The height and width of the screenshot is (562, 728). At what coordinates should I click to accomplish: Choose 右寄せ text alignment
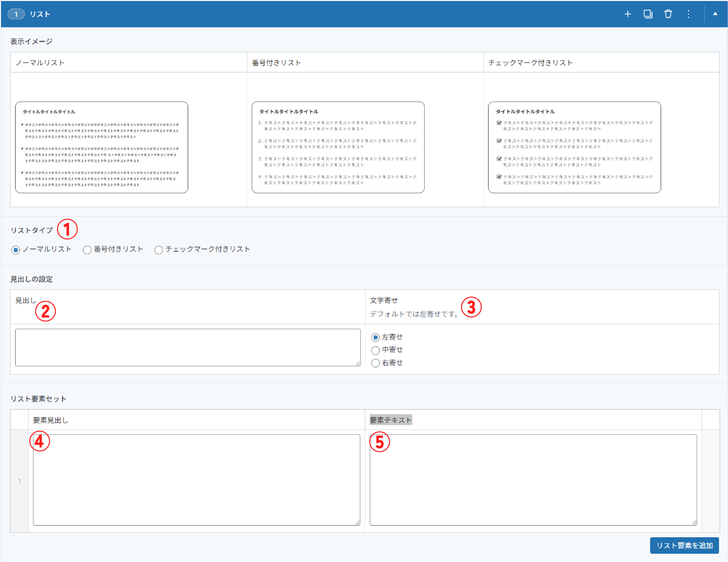click(375, 363)
